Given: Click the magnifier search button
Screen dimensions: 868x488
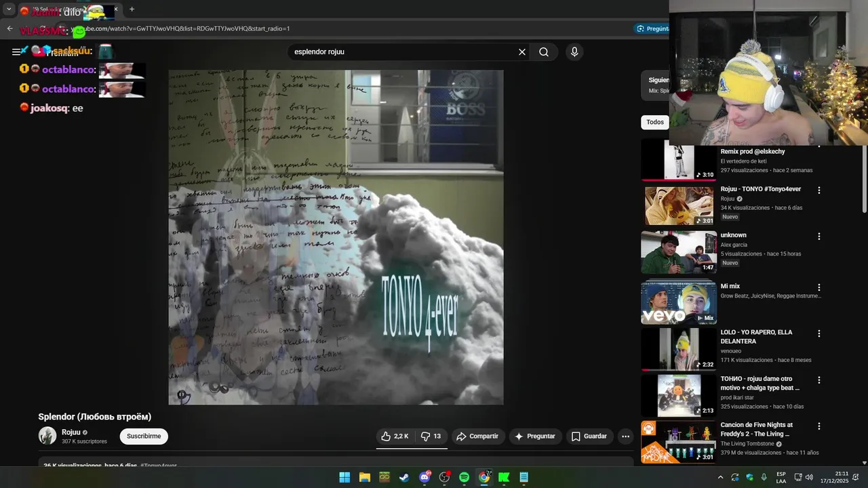Looking at the screenshot, I should (544, 52).
